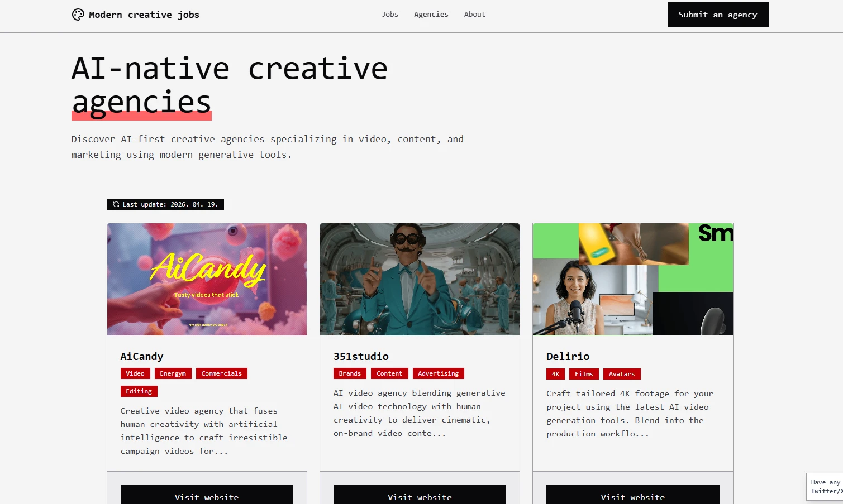Open the Jobs navigation menu item
Viewport: 843px width, 504px height.
point(389,15)
